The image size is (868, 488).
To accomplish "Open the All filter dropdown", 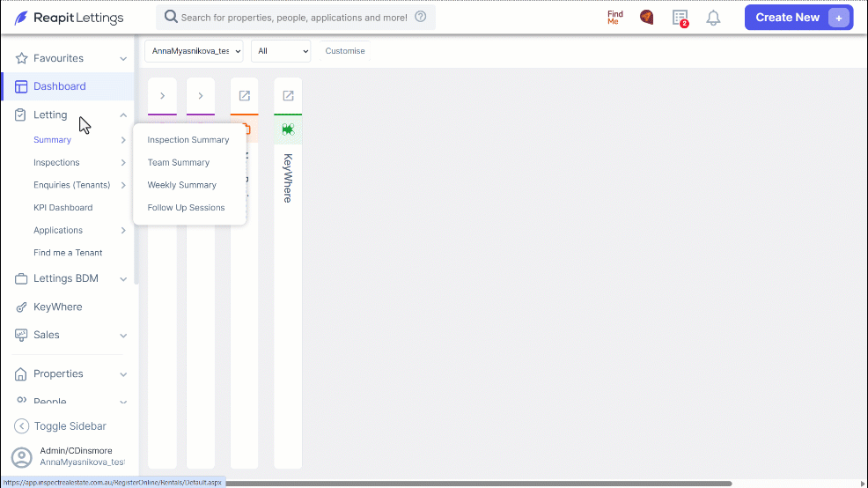I will click(281, 51).
